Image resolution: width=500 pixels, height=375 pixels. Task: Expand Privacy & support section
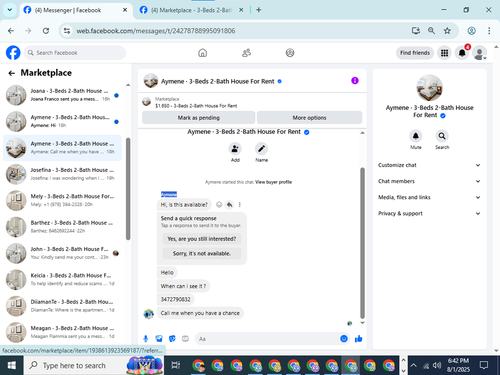click(x=429, y=213)
